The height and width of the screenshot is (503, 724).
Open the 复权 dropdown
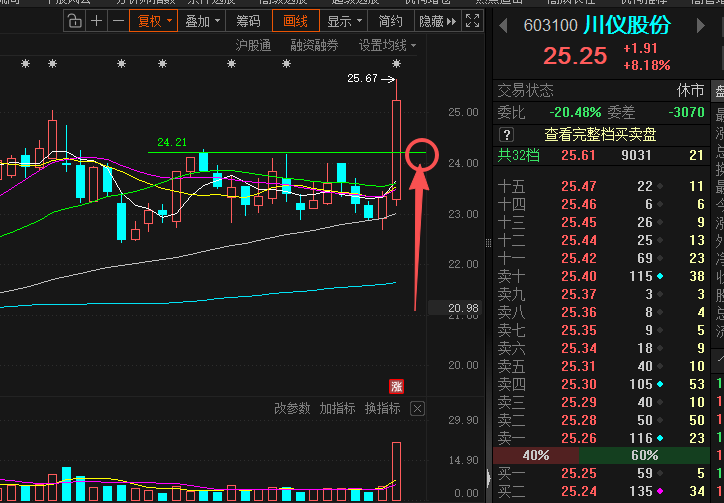click(x=154, y=21)
